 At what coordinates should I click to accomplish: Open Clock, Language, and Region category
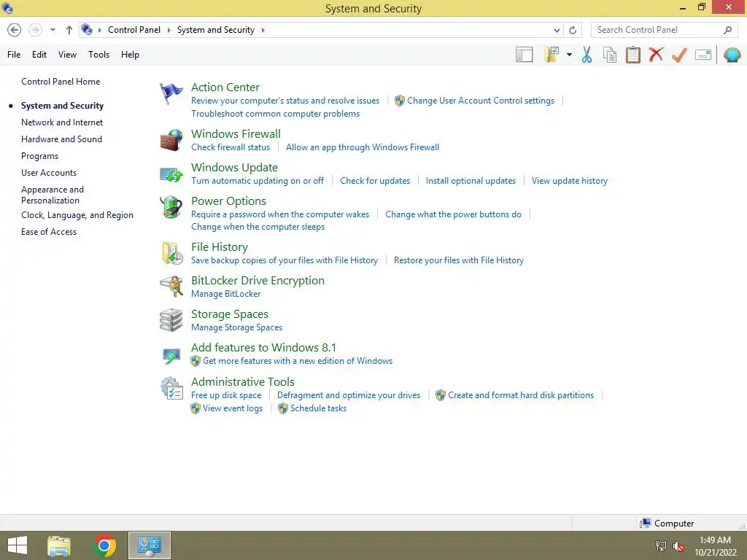[77, 215]
